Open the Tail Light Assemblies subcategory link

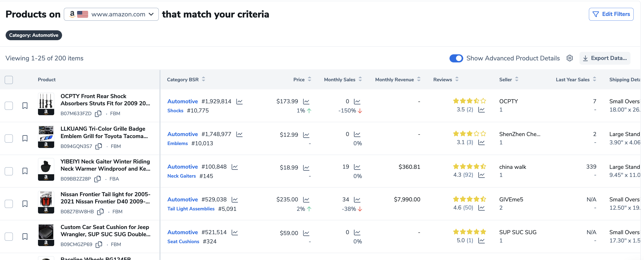coord(191,209)
